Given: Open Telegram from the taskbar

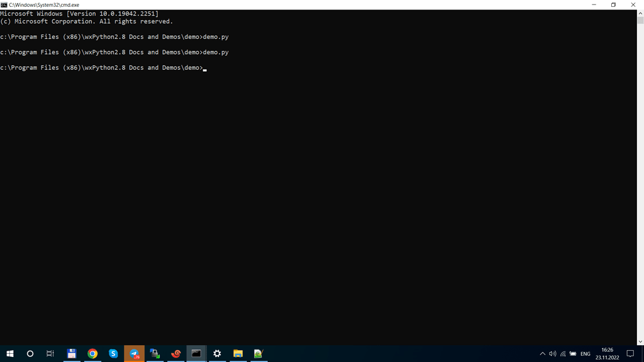Looking at the screenshot, I should [x=134, y=354].
